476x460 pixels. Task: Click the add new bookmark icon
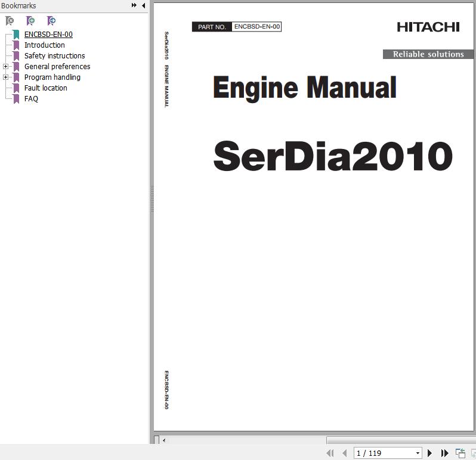[30, 21]
